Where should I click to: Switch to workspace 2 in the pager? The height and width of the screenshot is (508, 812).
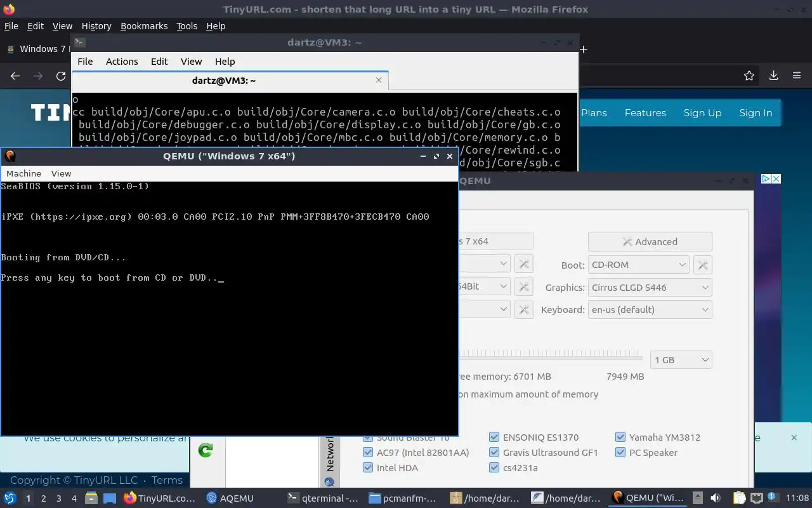[x=43, y=498]
